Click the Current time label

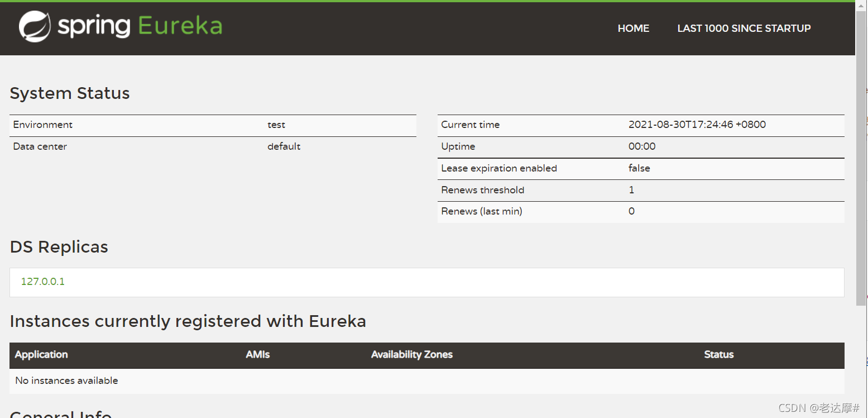tap(471, 125)
